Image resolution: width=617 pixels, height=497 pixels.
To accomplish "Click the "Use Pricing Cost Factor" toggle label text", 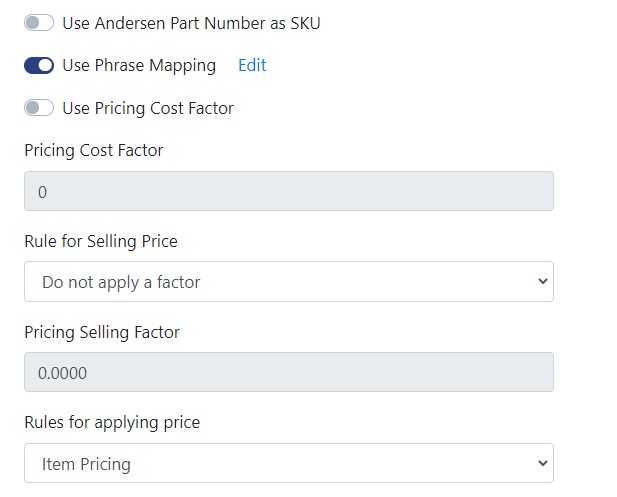I will [148, 108].
